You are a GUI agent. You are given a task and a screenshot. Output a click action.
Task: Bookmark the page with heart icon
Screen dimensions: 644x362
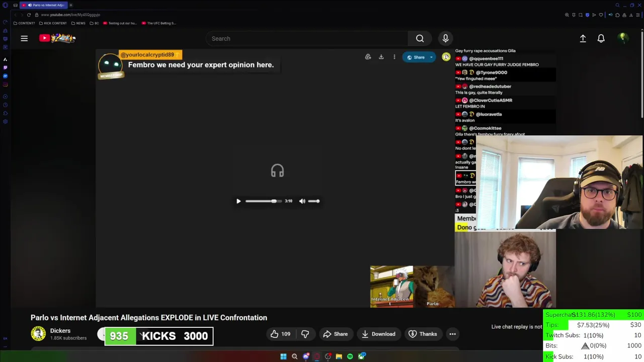click(601, 15)
